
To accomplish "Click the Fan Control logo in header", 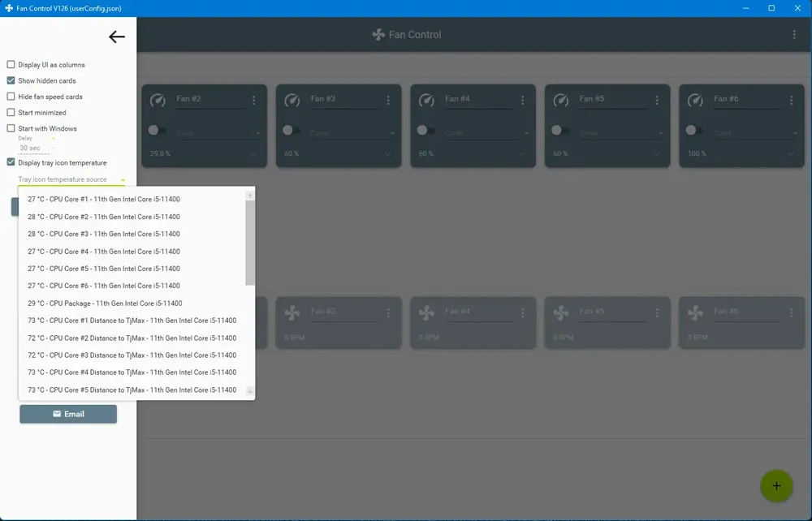I will (378, 35).
